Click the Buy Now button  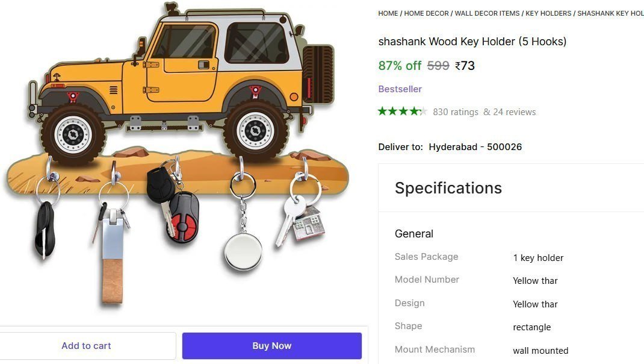(272, 346)
